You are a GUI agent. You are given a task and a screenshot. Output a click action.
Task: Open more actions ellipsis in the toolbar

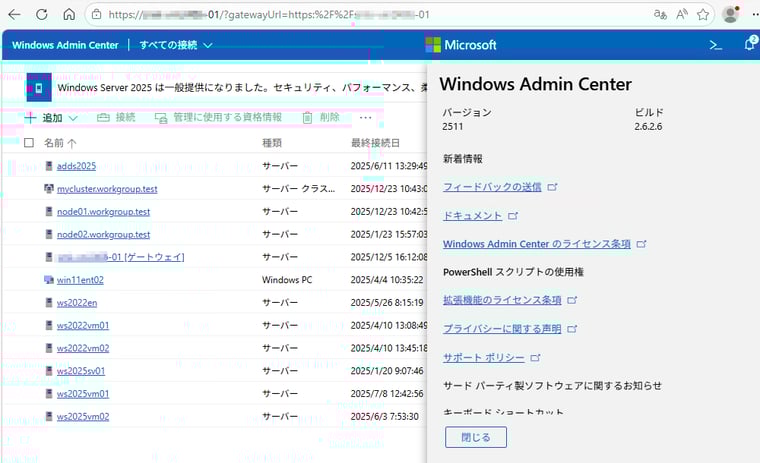[x=365, y=117]
